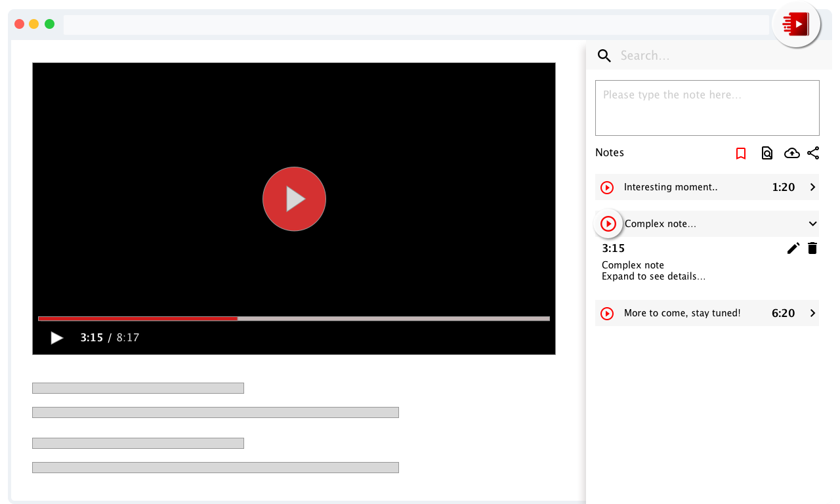Toggle the red bookmark icon beside Notes
The image size is (840, 504).
pos(741,154)
